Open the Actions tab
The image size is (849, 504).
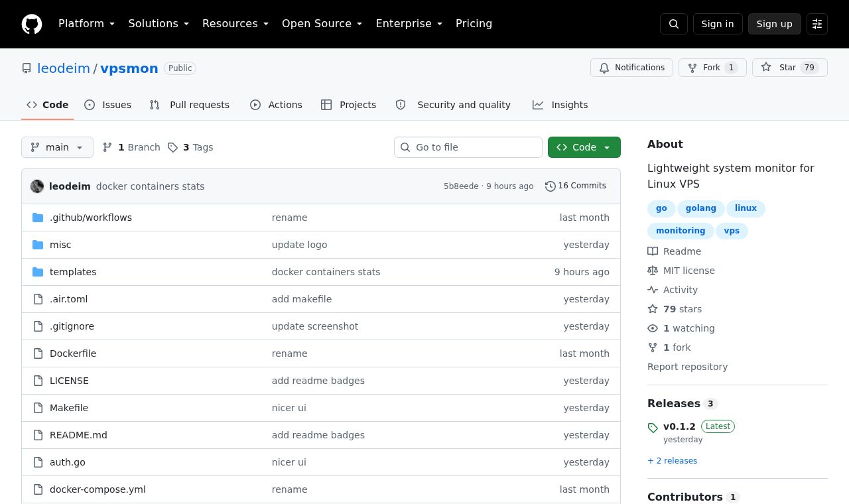(x=276, y=105)
